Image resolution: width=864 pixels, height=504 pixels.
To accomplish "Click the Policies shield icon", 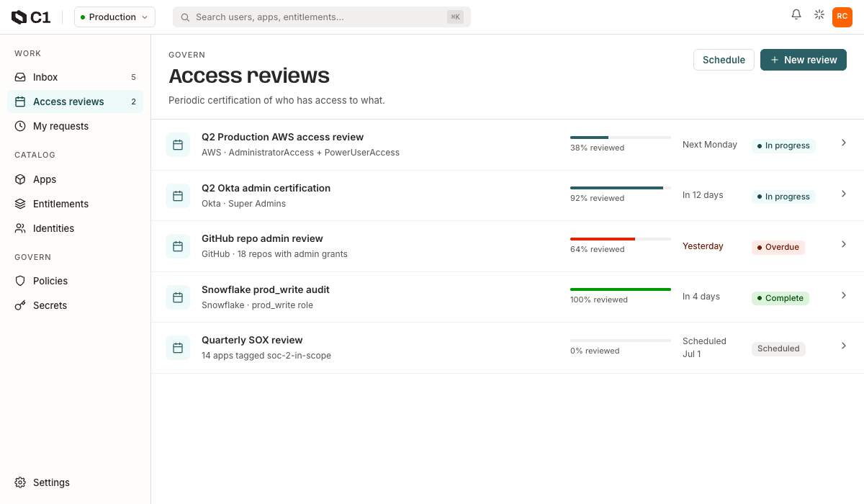I will 20,281.
